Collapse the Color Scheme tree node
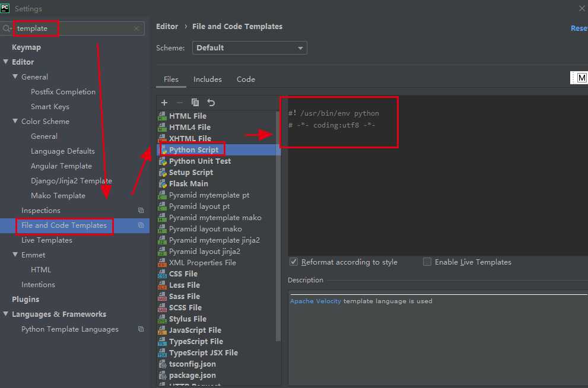588x388 pixels. tap(15, 122)
